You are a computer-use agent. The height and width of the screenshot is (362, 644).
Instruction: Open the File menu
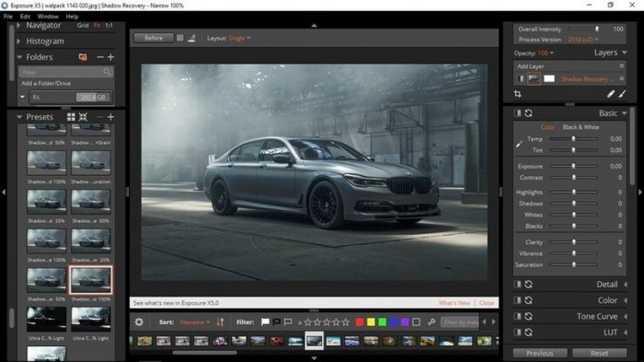(x=7, y=17)
